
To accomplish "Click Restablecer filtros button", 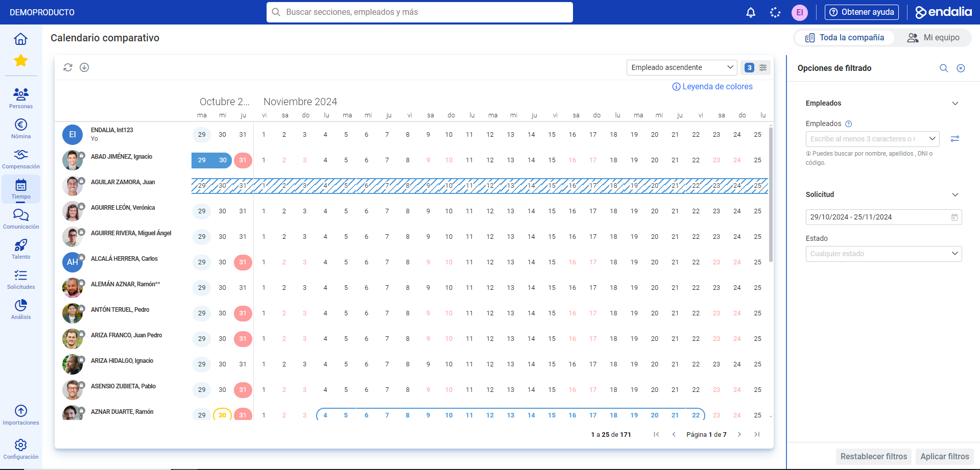I will [874, 456].
